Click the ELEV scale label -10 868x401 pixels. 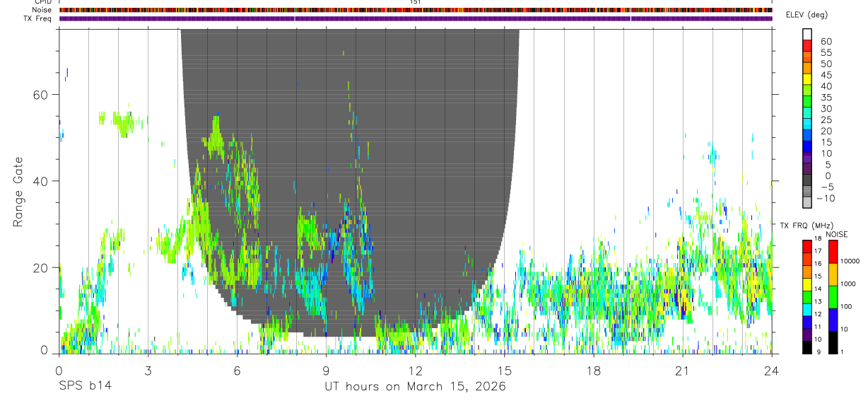(x=826, y=198)
